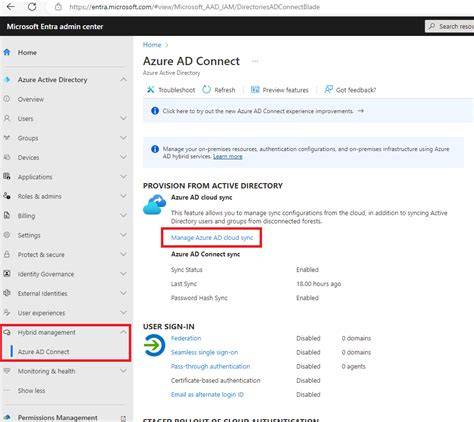Click Show less in sidebar

coord(31,390)
